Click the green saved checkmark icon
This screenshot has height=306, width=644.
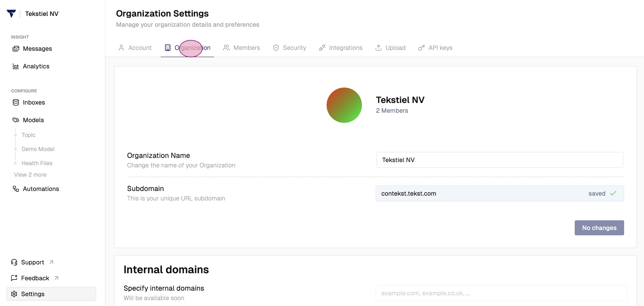coord(613,193)
